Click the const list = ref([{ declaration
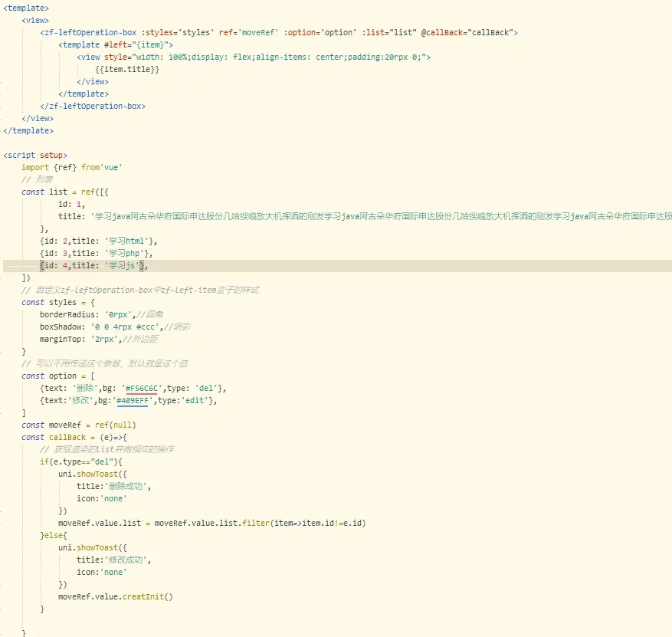 coord(65,192)
